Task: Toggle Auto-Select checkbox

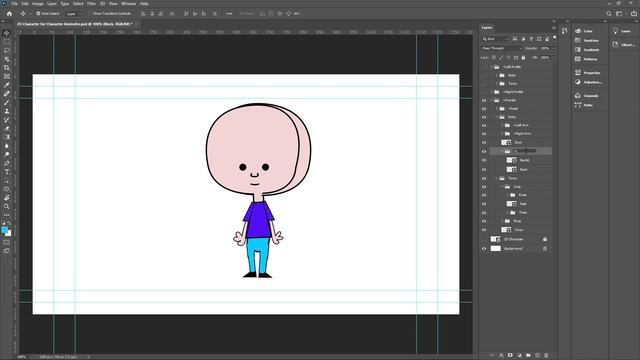Action: click(x=38, y=13)
